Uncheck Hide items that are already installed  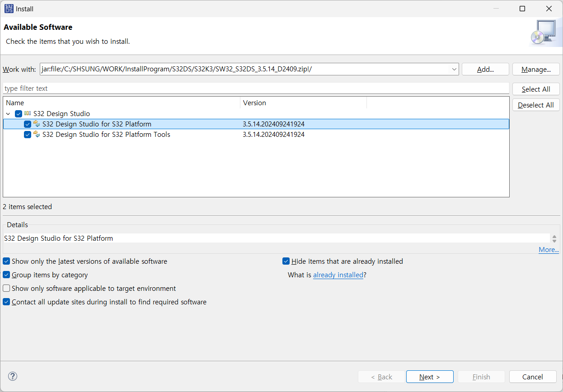pos(286,261)
